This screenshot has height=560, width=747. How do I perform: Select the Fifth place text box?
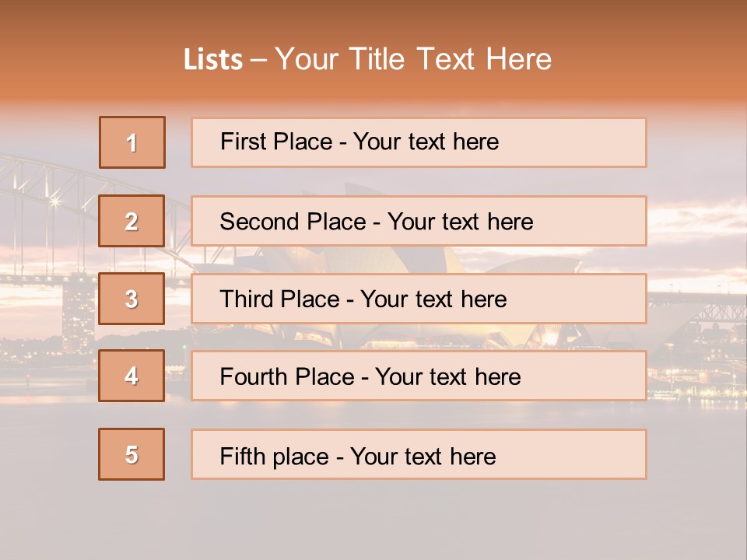tap(419, 454)
